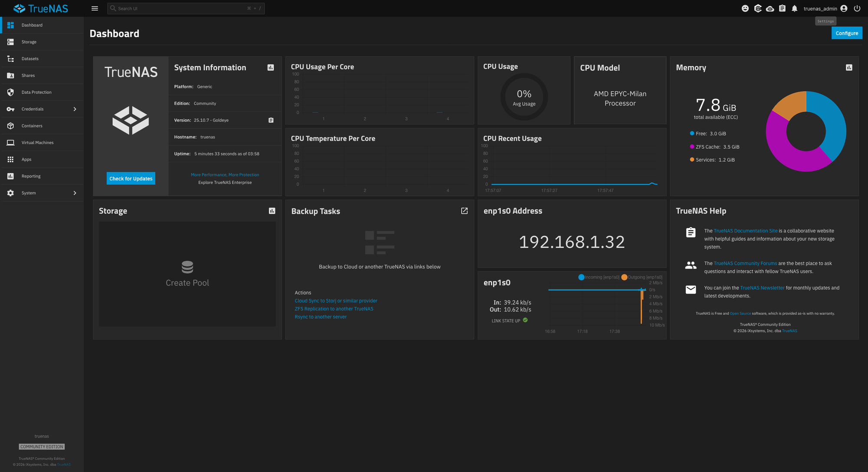Click the blue Free legend dot
The width and height of the screenshot is (868, 472).
(x=692, y=134)
